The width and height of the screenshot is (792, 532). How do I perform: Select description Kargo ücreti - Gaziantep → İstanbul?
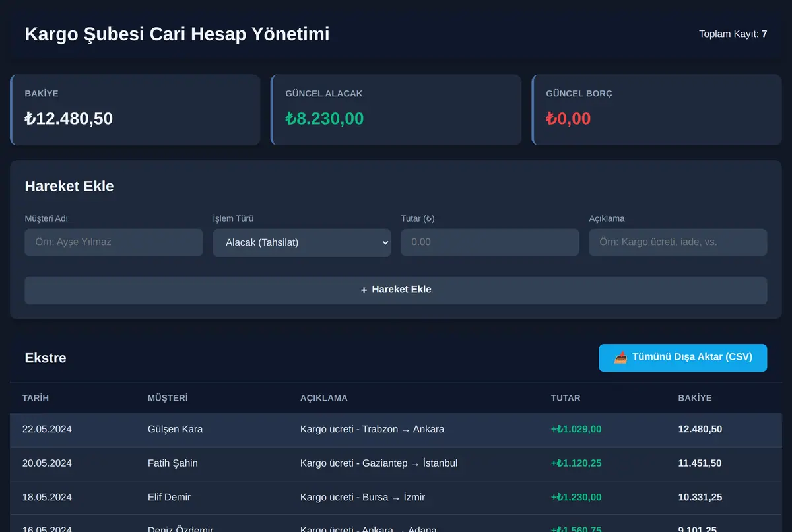pos(379,463)
